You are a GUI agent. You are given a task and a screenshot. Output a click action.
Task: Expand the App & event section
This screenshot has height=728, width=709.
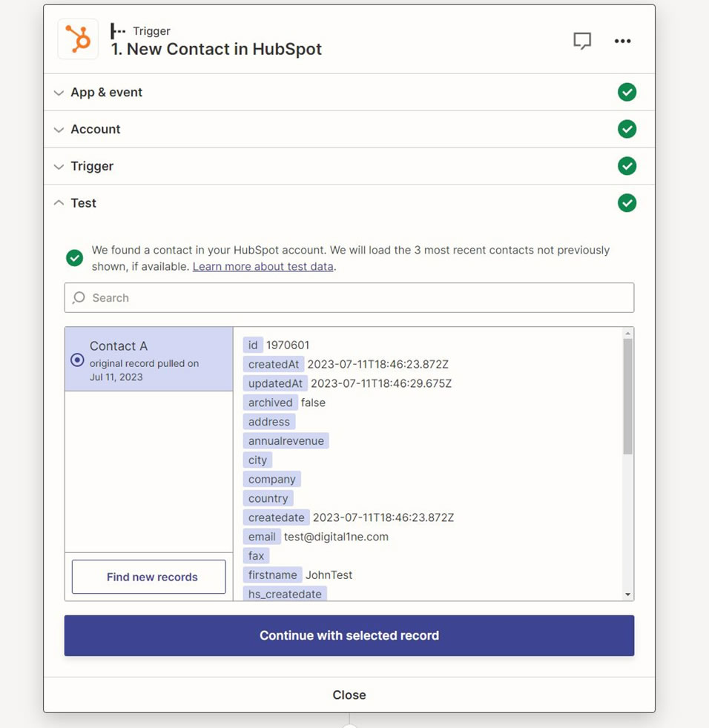coord(59,93)
